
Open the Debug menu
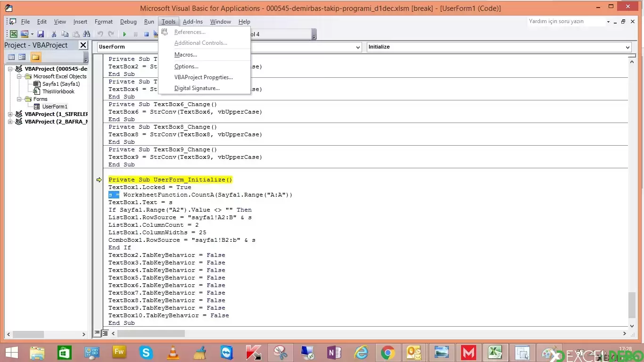point(128,22)
